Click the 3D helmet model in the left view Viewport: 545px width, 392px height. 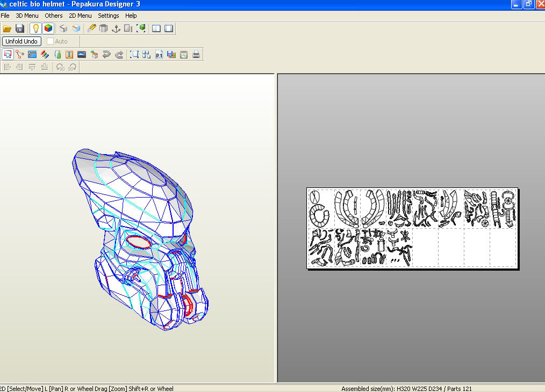click(139, 239)
